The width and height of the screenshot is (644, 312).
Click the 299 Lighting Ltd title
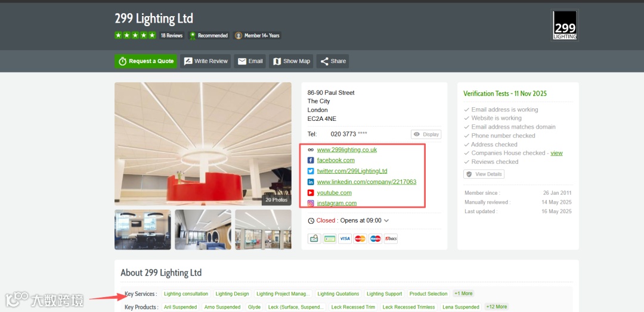[154, 18]
